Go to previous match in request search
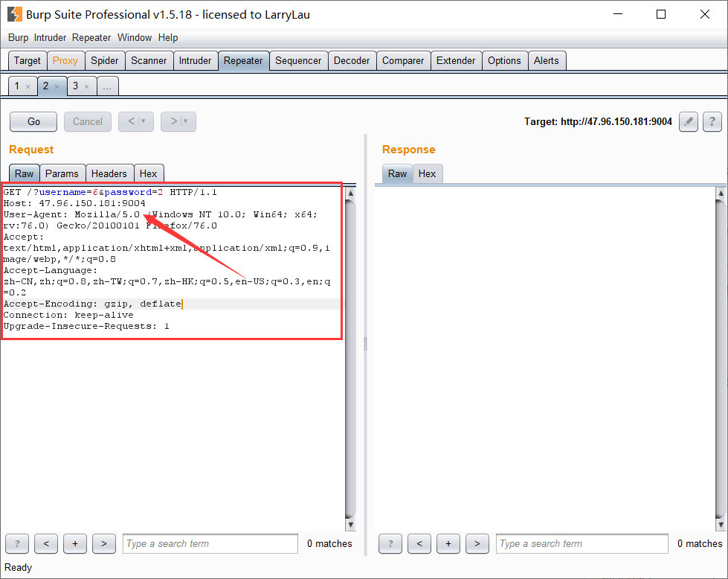The image size is (728, 579). (46, 544)
